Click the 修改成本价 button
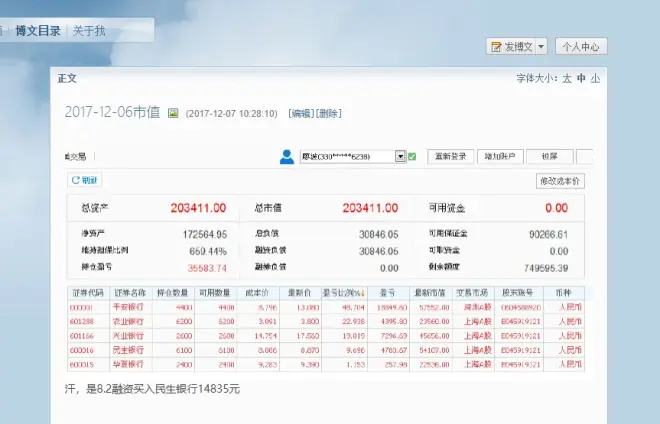The height and width of the screenshot is (424, 660). [560, 181]
